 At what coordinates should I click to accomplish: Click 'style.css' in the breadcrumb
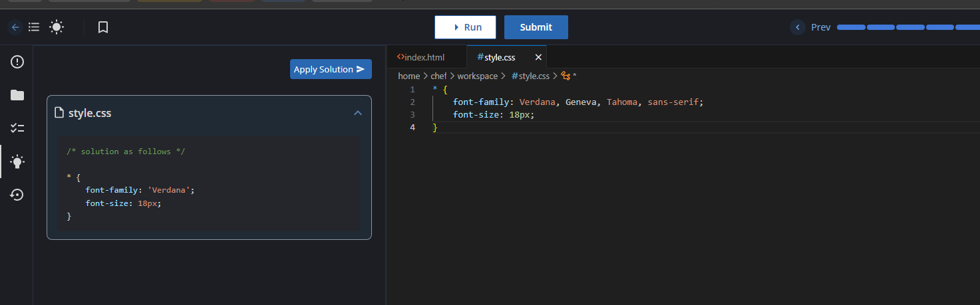point(530,76)
